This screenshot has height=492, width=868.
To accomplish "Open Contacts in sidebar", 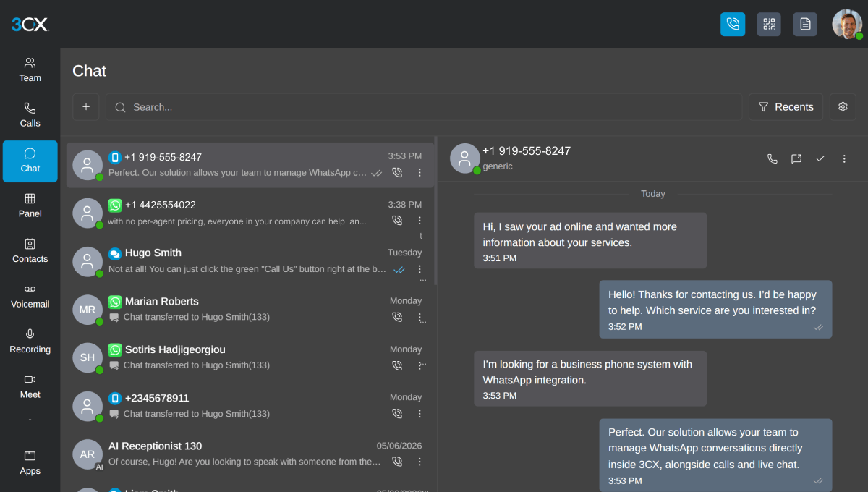I will pos(30,251).
